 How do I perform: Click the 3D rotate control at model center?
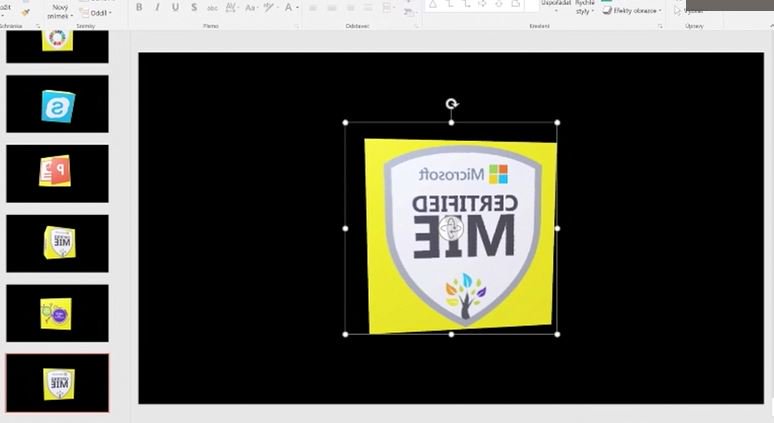pyautogui.click(x=451, y=228)
